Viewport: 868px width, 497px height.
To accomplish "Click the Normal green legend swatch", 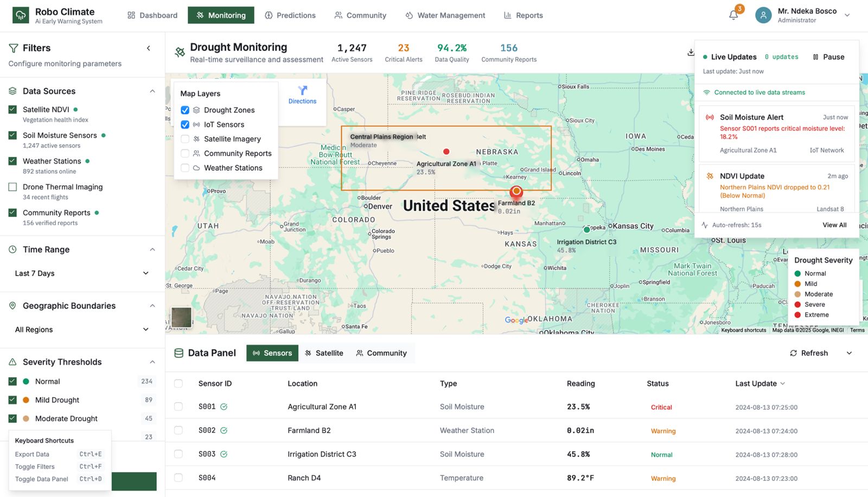I will [797, 274].
